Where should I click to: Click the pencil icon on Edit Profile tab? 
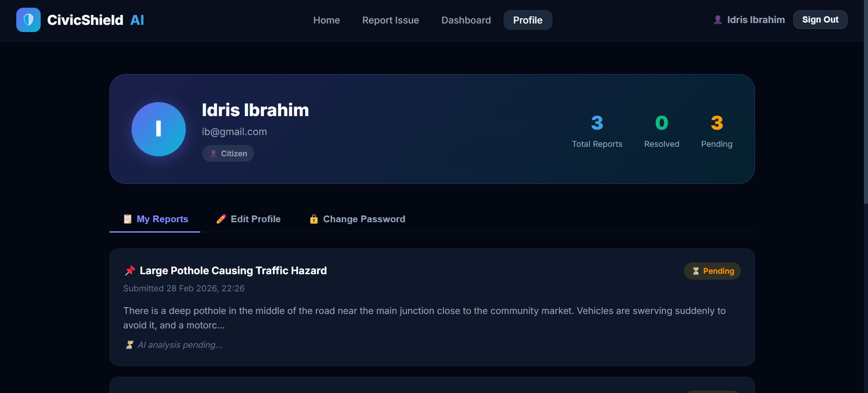[x=221, y=219]
